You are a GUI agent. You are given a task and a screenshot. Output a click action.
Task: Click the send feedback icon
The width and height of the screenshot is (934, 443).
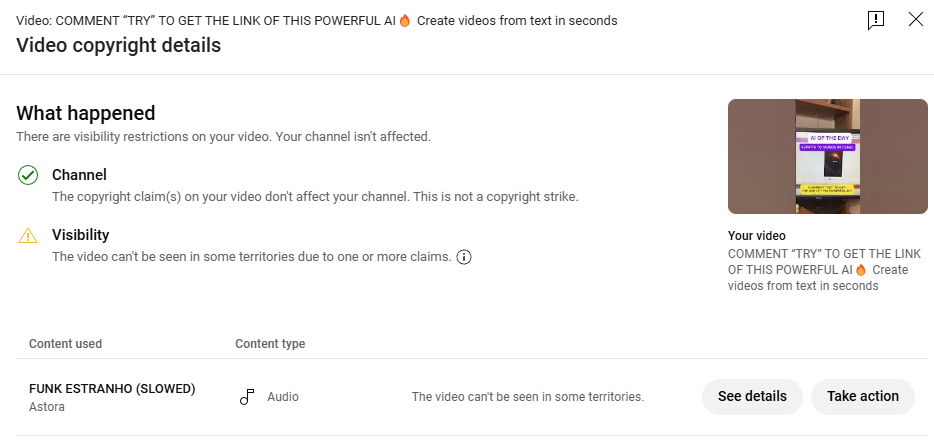click(876, 20)
